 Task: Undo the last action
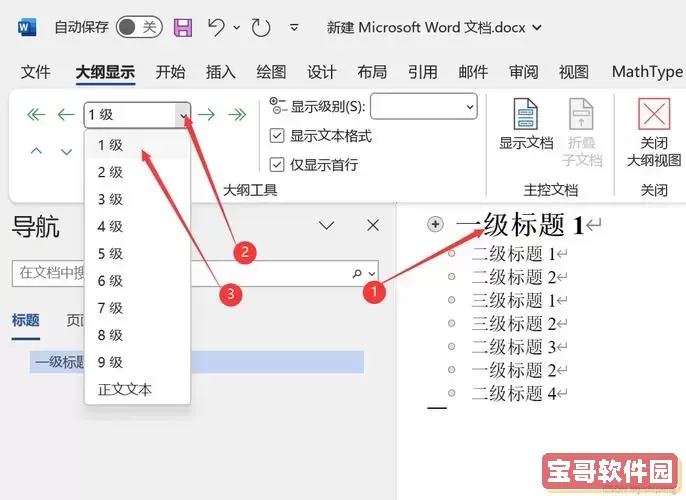216,27
